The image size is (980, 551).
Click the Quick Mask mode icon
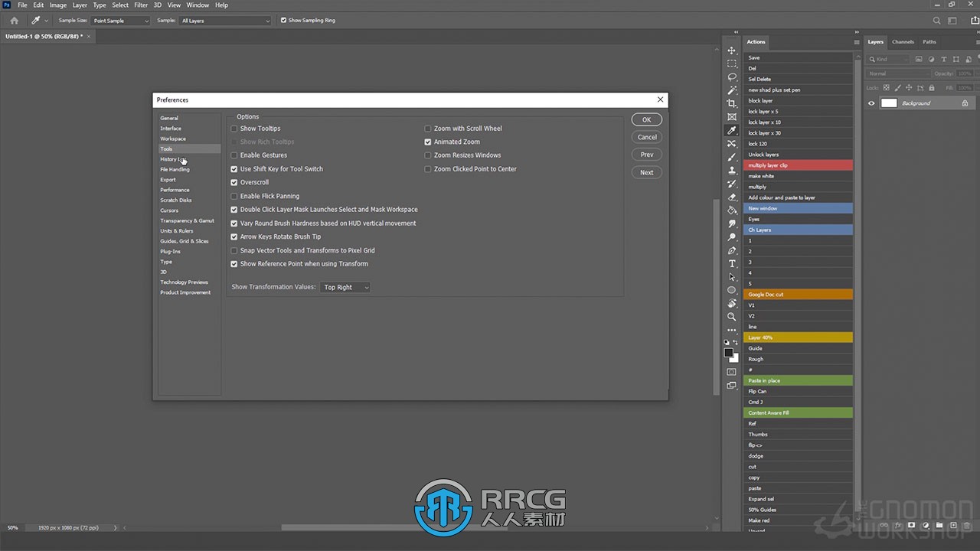pyautogui.click(x=732, y=372)
